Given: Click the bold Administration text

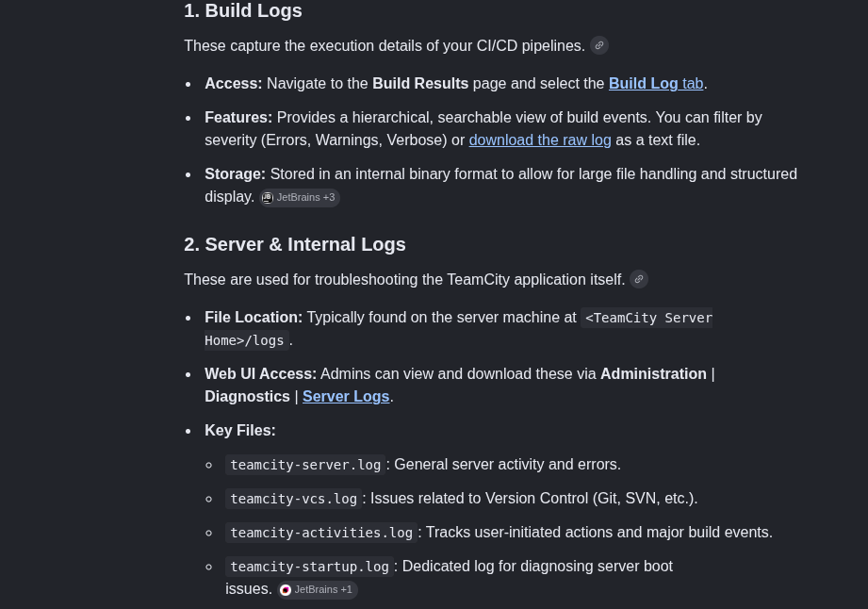Looking at the screenshot, I should pos(654,373).
